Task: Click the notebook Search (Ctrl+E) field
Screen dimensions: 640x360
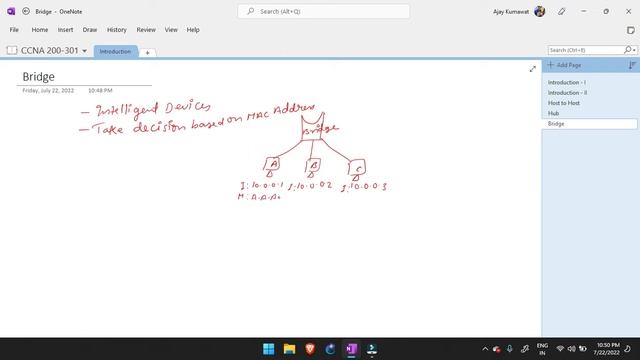Action: click(x=585, y=50)
